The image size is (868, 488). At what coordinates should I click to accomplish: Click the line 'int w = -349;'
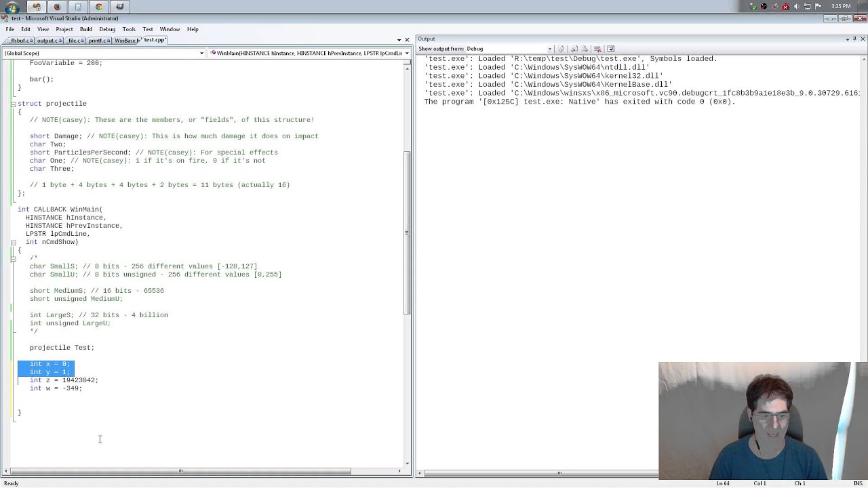pos(56,388)
